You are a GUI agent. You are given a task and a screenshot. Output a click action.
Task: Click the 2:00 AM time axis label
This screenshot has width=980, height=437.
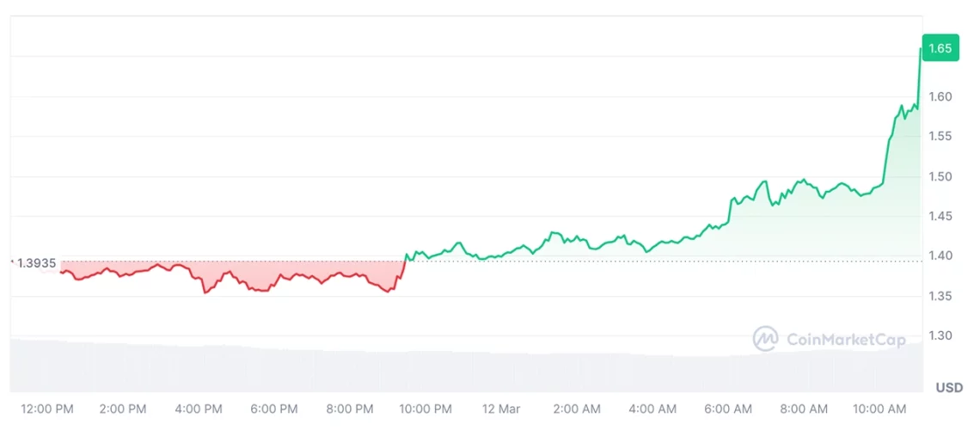(x=577, y=409)
